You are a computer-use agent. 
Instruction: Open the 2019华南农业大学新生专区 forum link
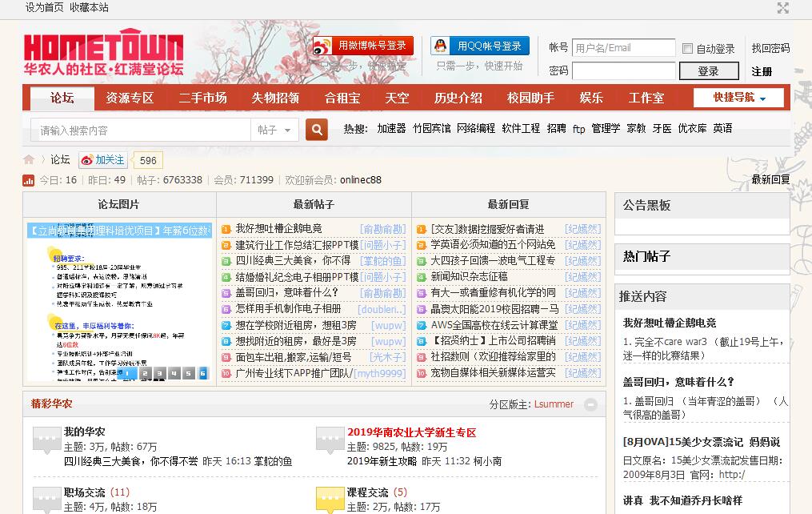(411, 432)
